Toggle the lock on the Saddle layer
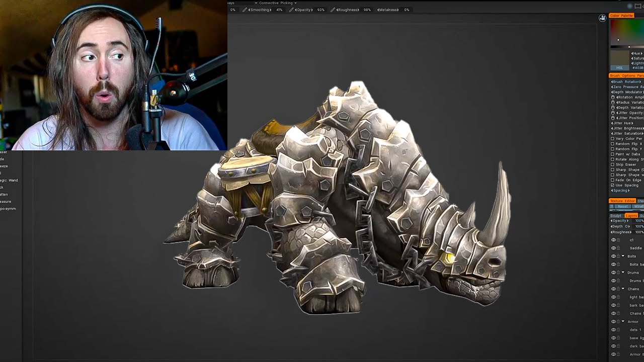644x362 pixels. [618, 248]
